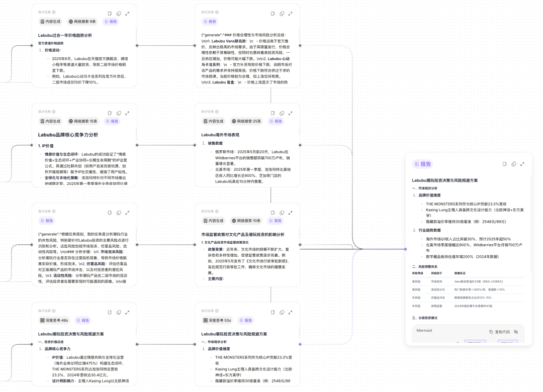Click 执行任务 label on the 深度思考·48s card

tap(44, 311)
